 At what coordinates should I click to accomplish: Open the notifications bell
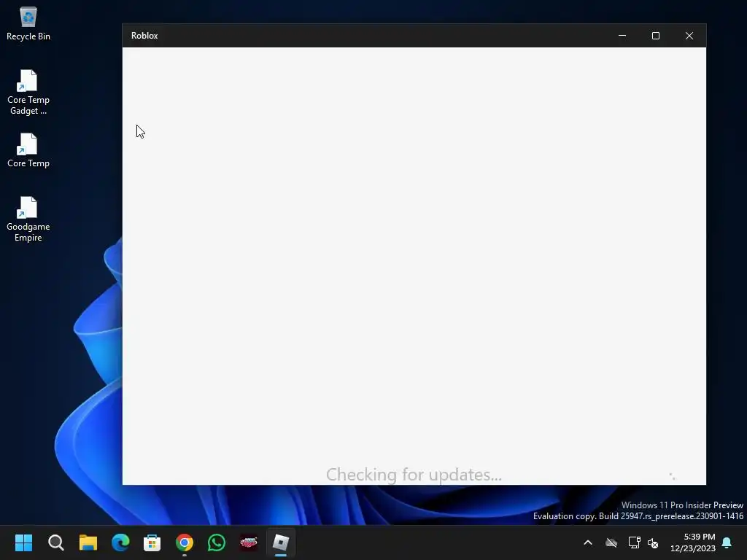pyautogui.click(x=727, y=542)
